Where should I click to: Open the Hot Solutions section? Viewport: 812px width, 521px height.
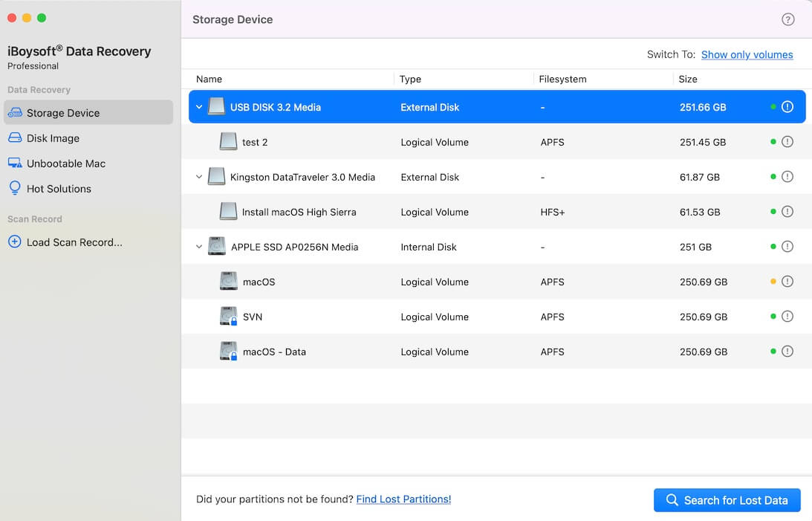click(x=88, y=189)
